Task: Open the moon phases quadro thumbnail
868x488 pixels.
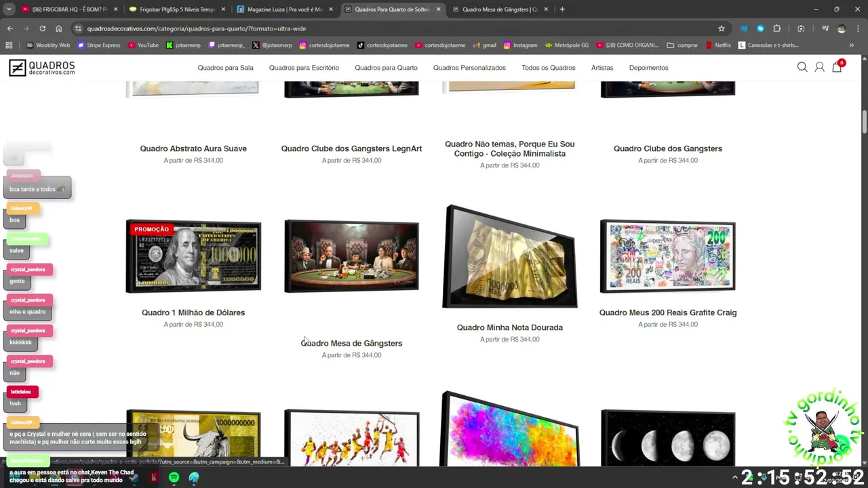Action: tap(668, 438)
